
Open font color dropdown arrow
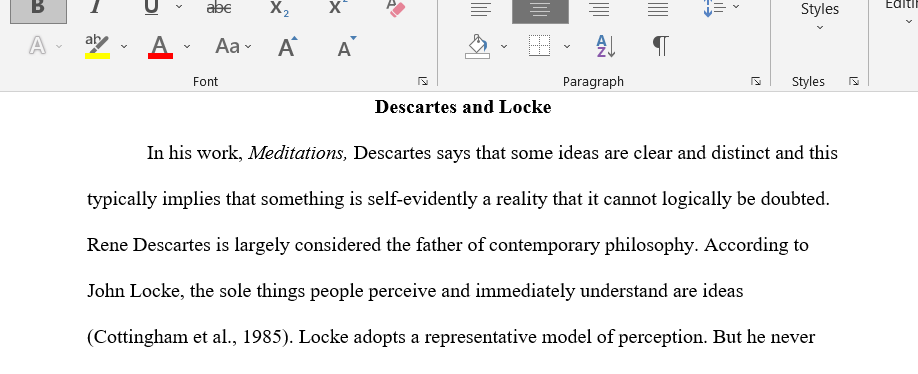tap(187, 46)
